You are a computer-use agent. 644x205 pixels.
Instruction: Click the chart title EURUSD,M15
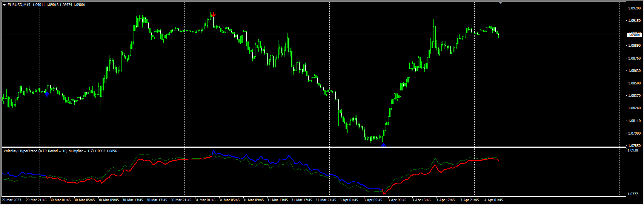[x=19, y=5]
